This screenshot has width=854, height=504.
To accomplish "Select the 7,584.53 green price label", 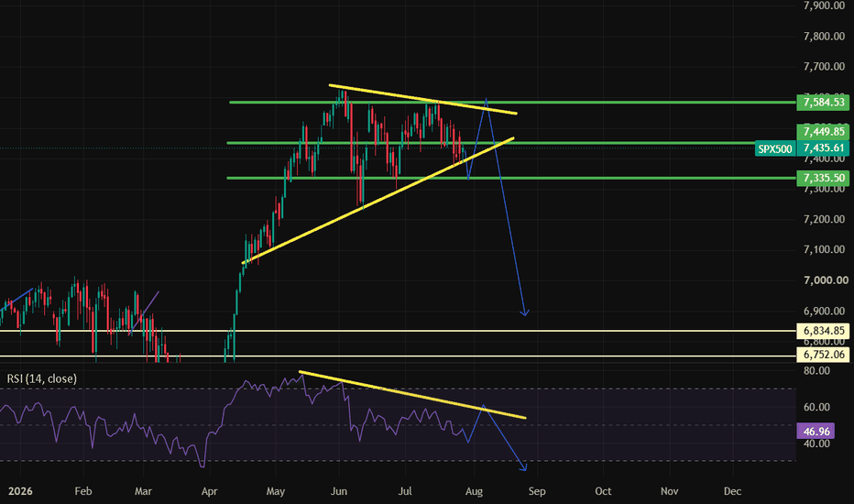I will pos(823,102).
